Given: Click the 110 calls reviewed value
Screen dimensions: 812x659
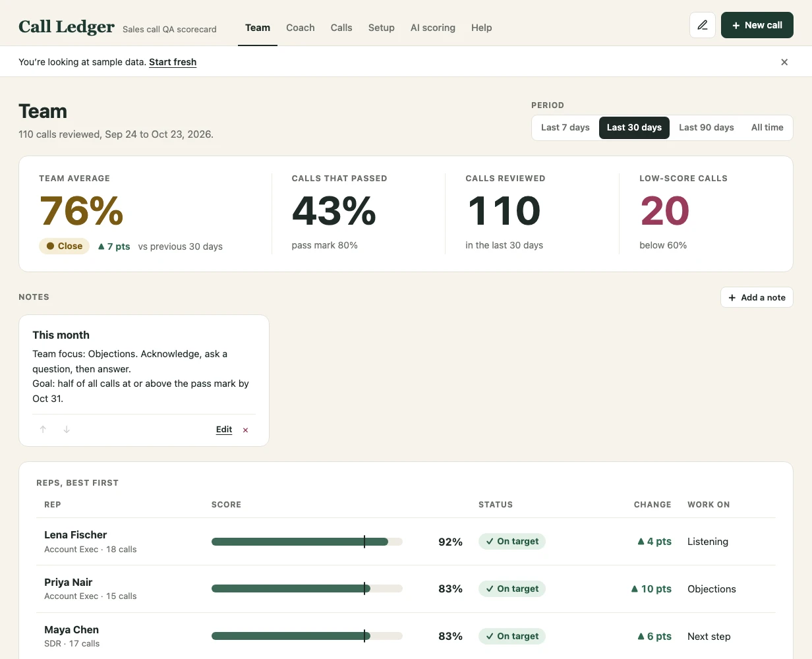Looking at the screenshot, I should click(x=504, y=211).
